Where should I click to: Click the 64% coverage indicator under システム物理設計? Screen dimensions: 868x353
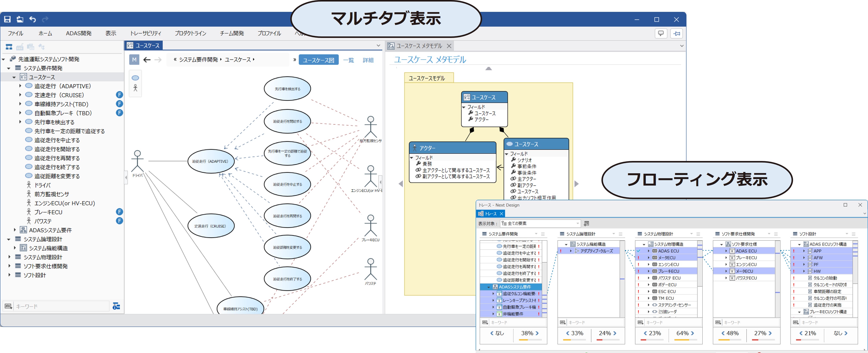(x=682, y=333)
